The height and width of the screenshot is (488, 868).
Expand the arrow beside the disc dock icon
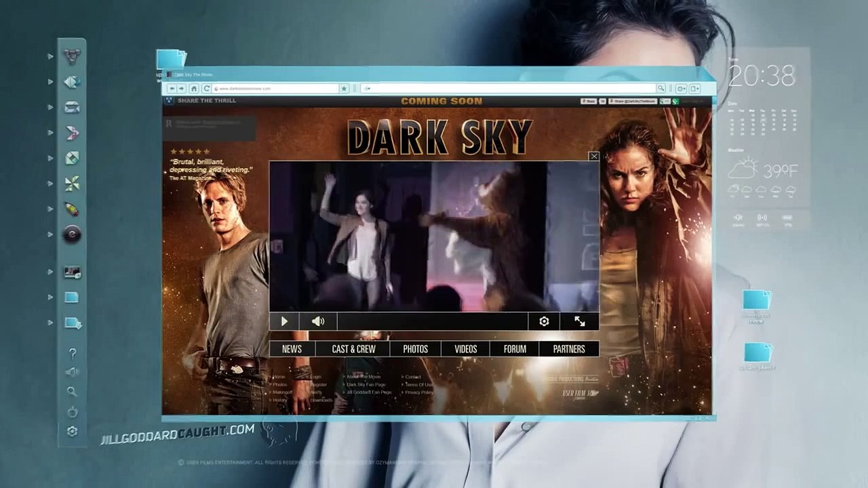tap(50, 235)
